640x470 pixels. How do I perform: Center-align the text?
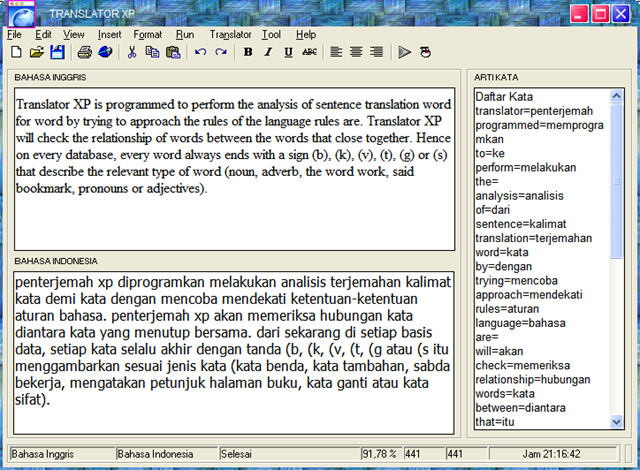(356, 52)
